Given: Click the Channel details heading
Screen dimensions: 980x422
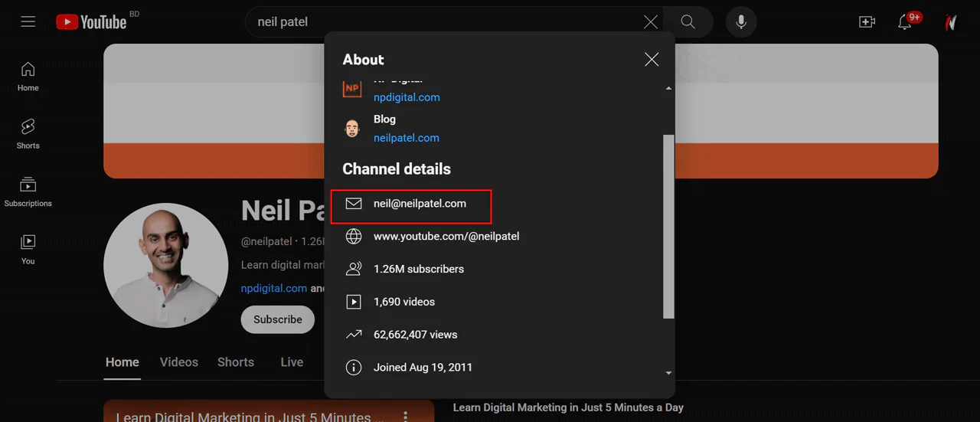Looking at the screenshot, I should (x=397, y=169).
